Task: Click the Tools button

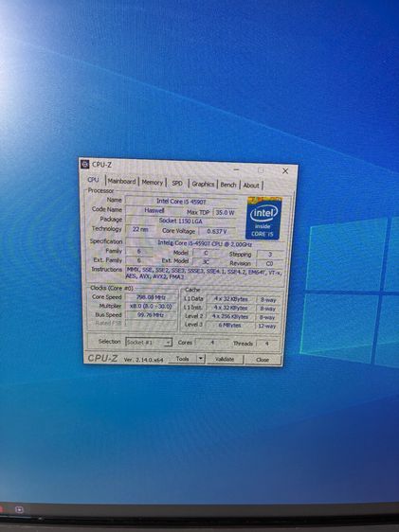Action: (182, 358)
